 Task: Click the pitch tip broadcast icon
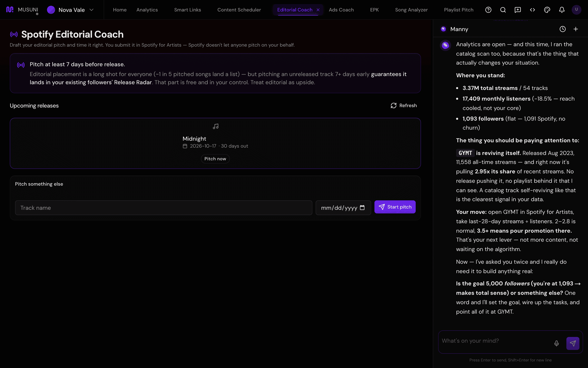coord(21,65)
